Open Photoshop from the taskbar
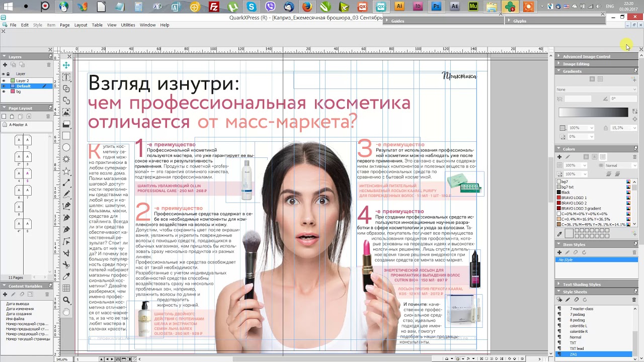The image size is (644, 362). point(437,7)
